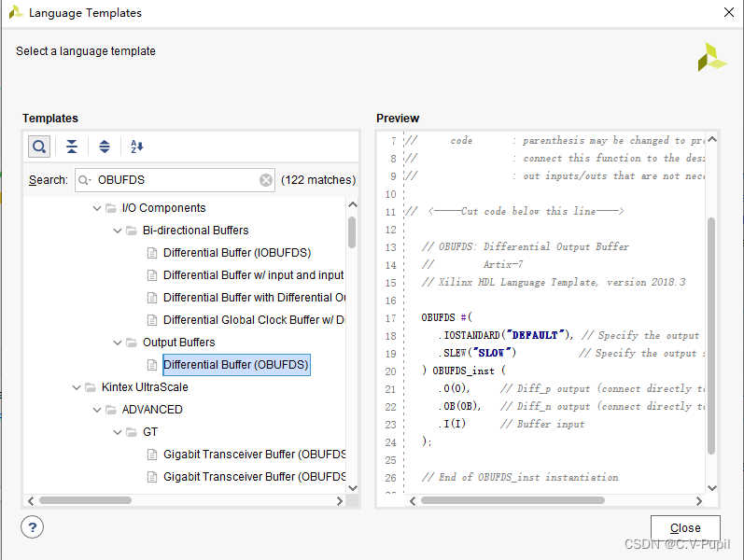Viewport: 744px width, 560px height.
Task: Click the preview pane scroll-left arrow
Action: click(x=413, y=500)
